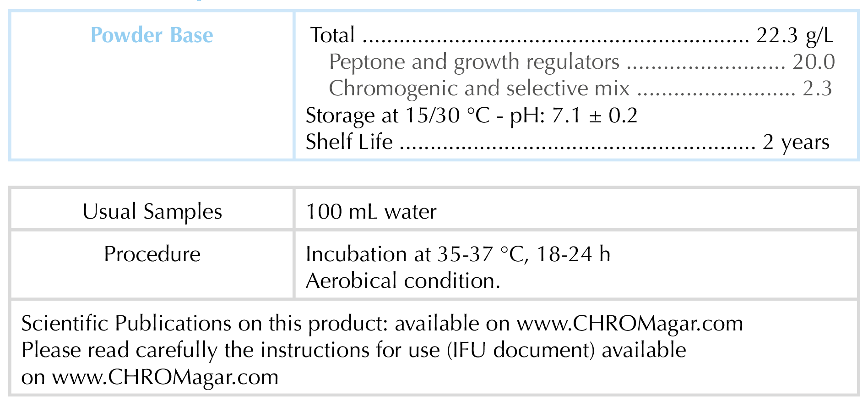Click the Shelf Life label
Screen dimensions: 868x407
pos(349,142)
